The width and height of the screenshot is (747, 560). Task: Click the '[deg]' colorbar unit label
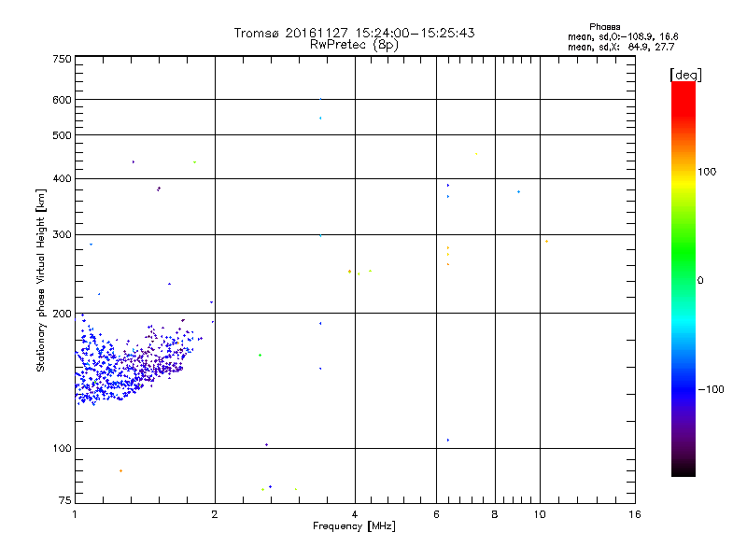[685, 75]
